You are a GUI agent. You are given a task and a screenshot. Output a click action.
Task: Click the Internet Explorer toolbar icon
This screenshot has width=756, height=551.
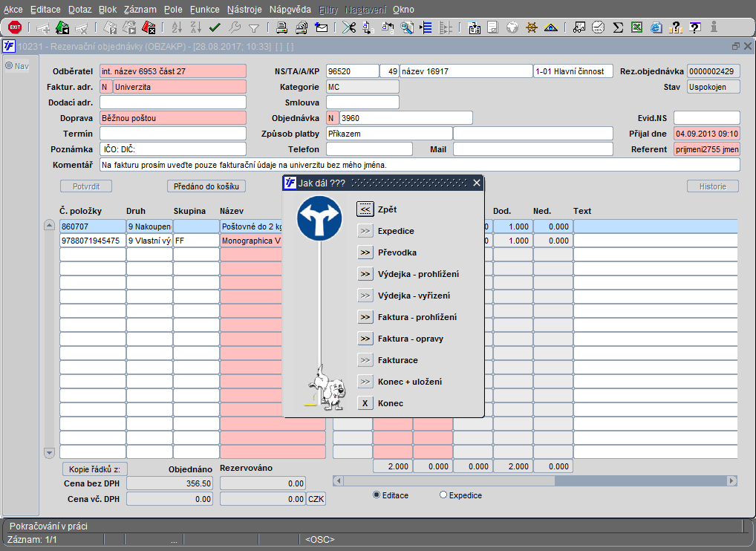pyautogui.click(x=656, y=27)
